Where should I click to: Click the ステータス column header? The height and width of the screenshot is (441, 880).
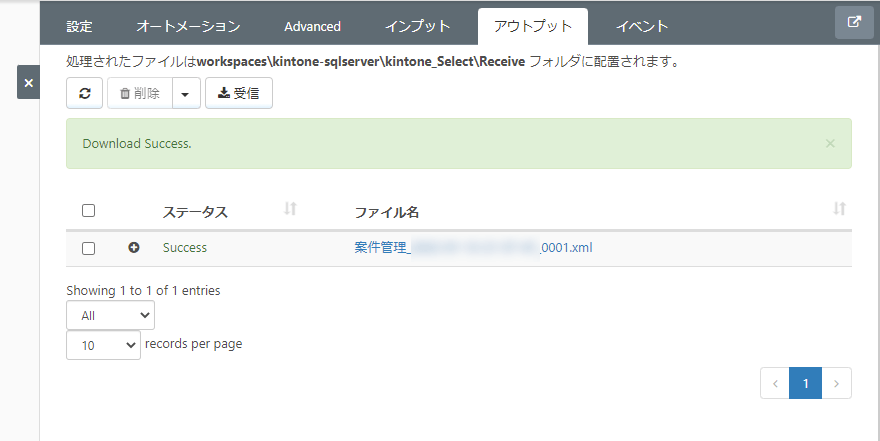[195, 212]
